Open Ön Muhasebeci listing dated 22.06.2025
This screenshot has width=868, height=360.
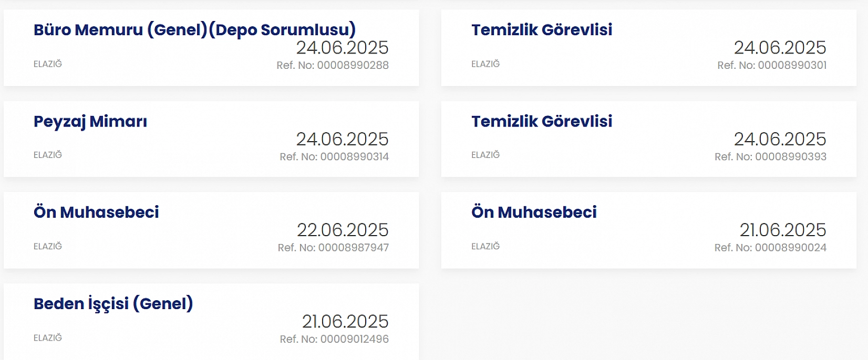click(x=96, y=212)
